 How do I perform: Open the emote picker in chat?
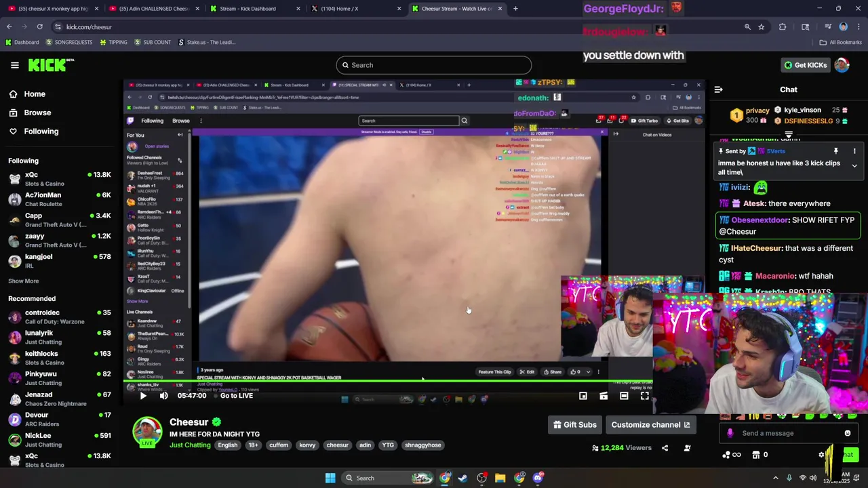(x=847, y=433)
